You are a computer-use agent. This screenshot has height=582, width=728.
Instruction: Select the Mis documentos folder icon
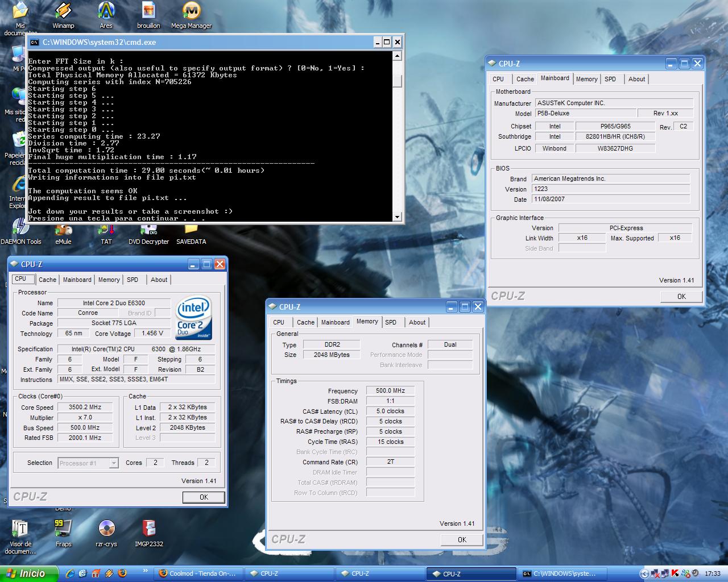(20, 17)
